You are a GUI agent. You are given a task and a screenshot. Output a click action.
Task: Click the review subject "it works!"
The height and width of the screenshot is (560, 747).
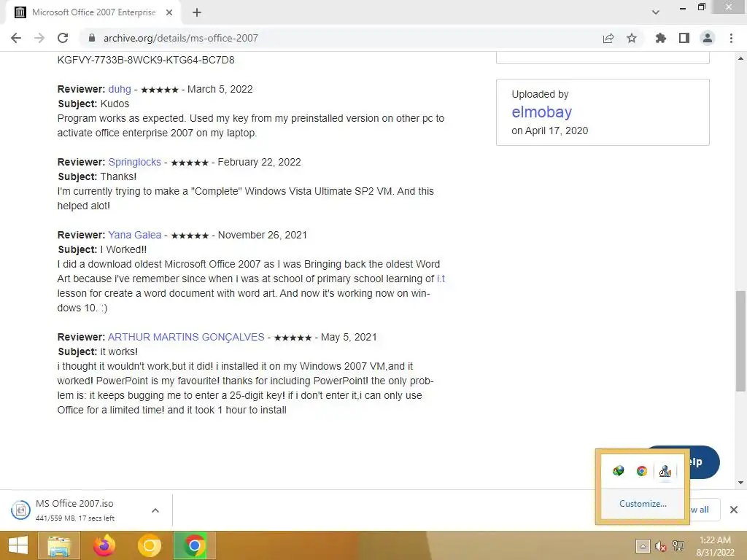tap(119, 351)
